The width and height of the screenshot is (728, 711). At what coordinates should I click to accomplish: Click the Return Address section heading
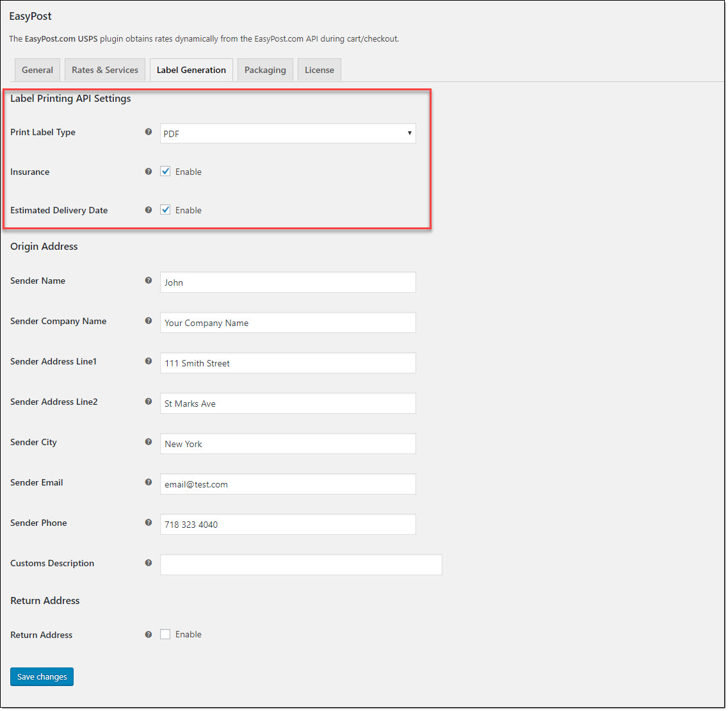click(x=45, y=601)
